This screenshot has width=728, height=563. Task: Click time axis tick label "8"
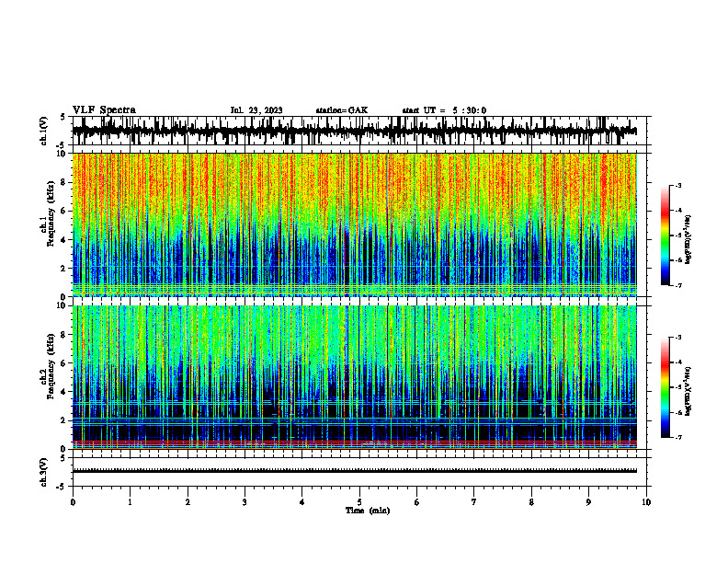pyautogui.click(x=531, y=502)
